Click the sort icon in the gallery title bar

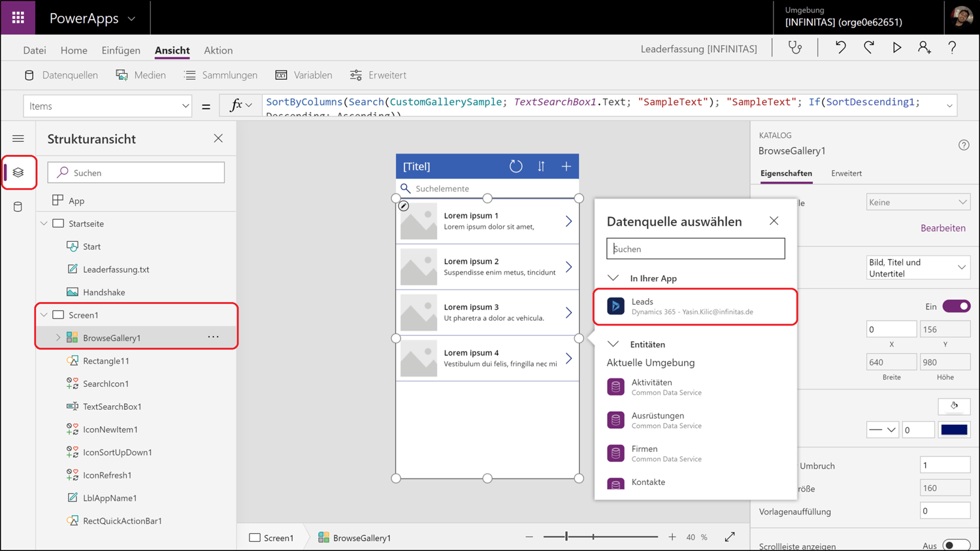[x=541, y=166]
